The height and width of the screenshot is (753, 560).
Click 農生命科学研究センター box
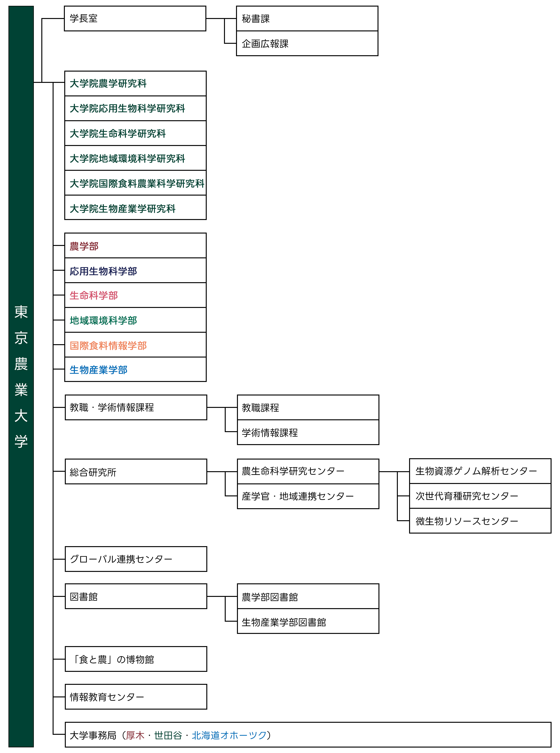tap(307, 471)
